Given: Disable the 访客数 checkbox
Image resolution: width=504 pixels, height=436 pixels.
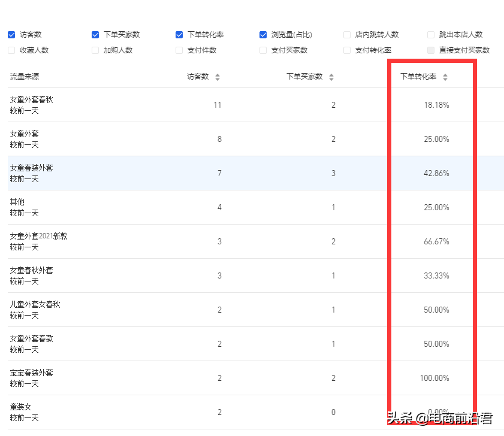Looking at the screenshot, I should click(11, 34).
